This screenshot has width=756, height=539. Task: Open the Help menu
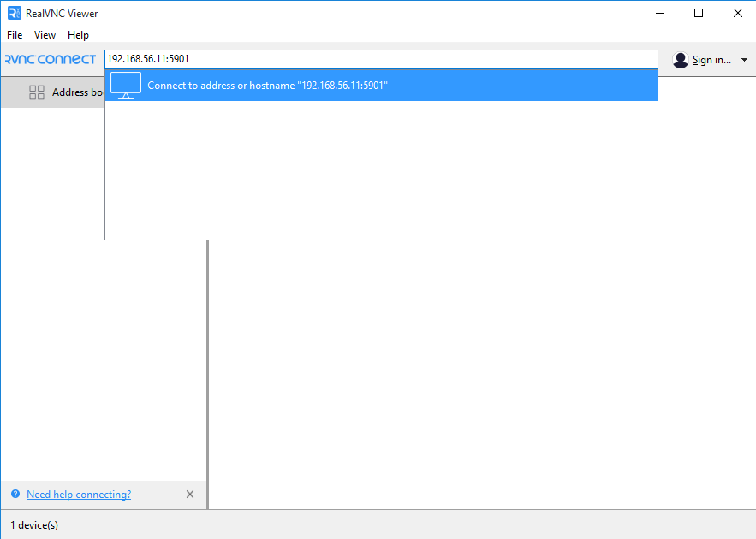[x=78, y=35]
